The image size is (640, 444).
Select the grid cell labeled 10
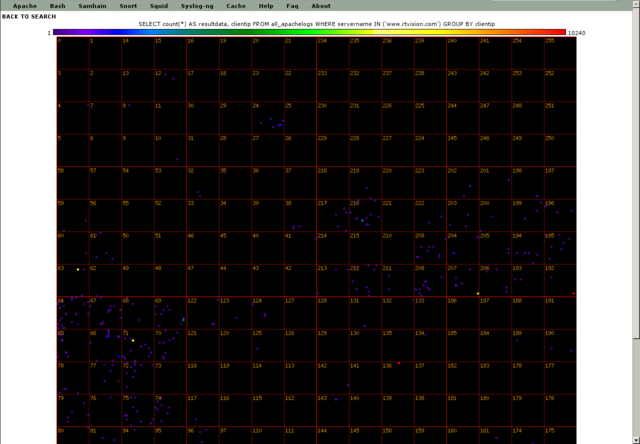[170, 150]
